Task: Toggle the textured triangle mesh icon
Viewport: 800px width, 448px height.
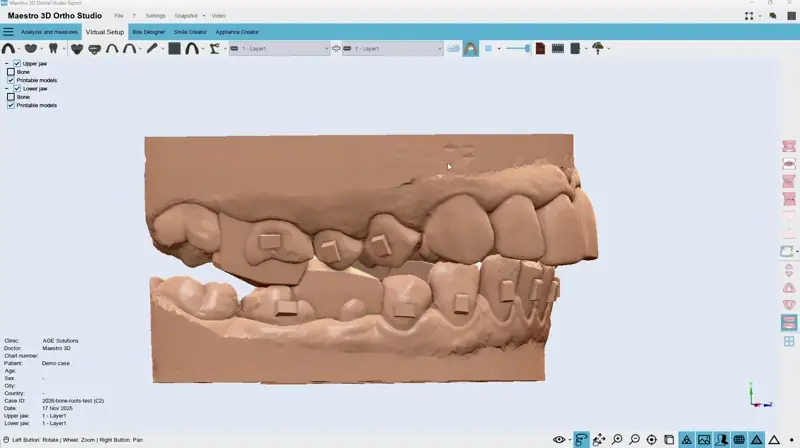Action: pyautogui.click(x=687, y=439)
